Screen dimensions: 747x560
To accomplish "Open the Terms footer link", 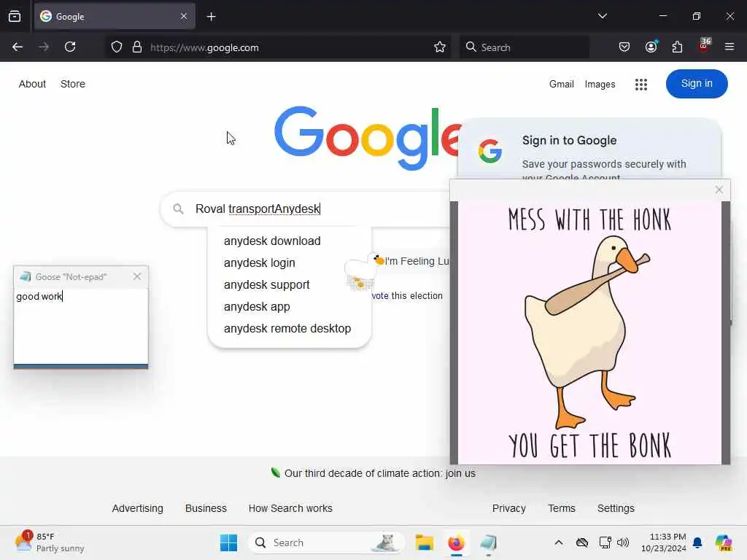I will [x=562, y=508].
